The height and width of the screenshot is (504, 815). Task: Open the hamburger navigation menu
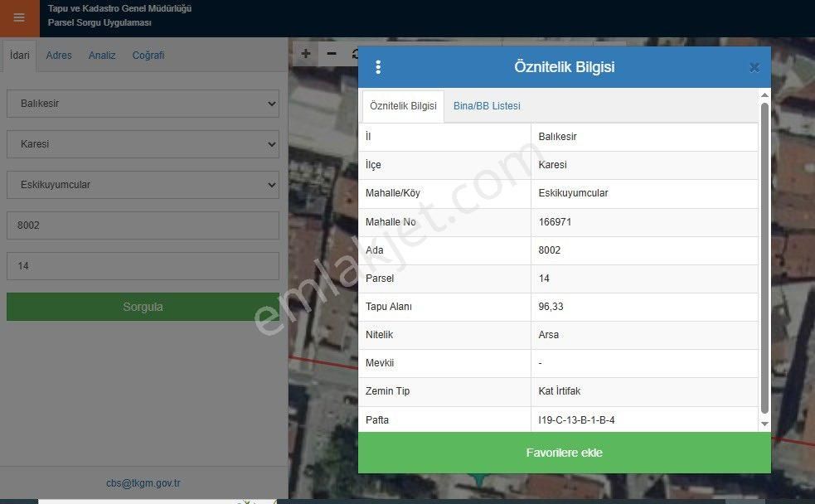click(18, 17)
